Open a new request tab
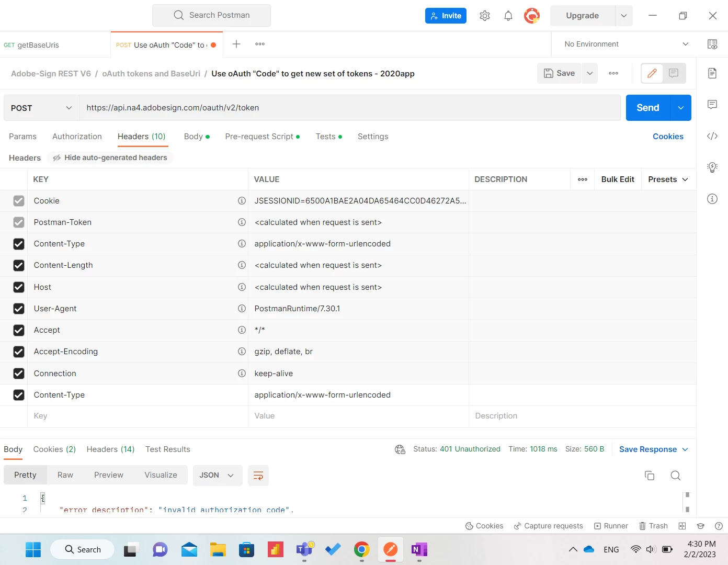This screenshot has width=728, height=565. (236, 44)
